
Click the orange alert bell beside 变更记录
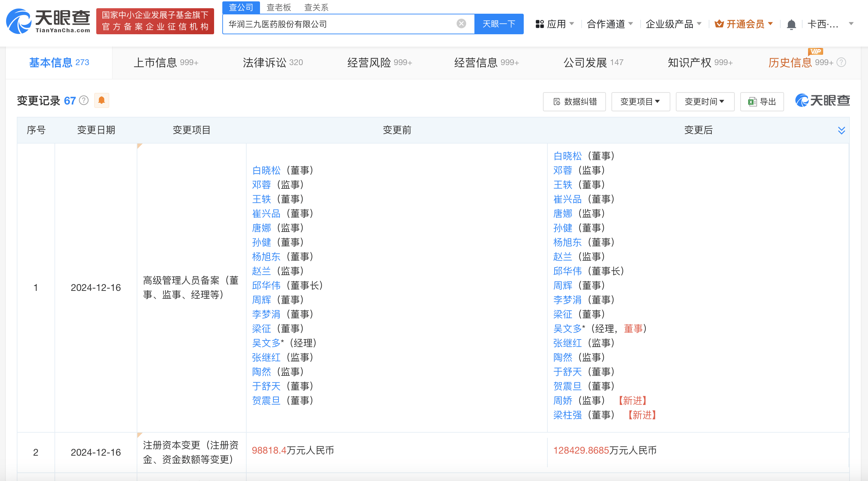pos(101,100)
